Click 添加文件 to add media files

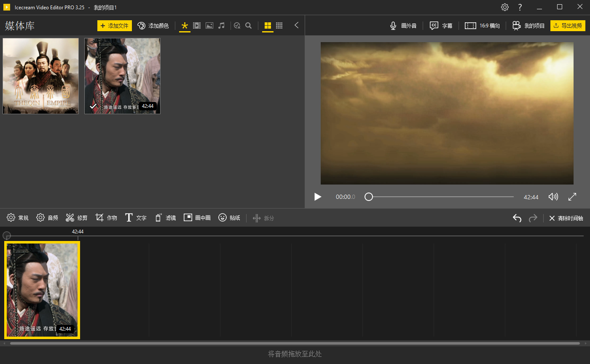pyautogui.click(x=114, y=25)
